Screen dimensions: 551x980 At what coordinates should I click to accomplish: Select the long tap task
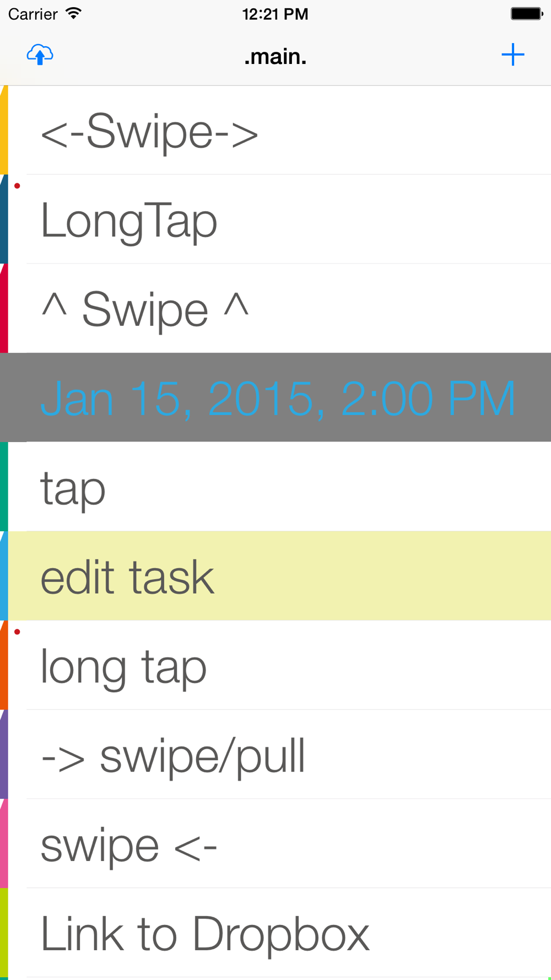pyautogui.click(x=275, y=665)
